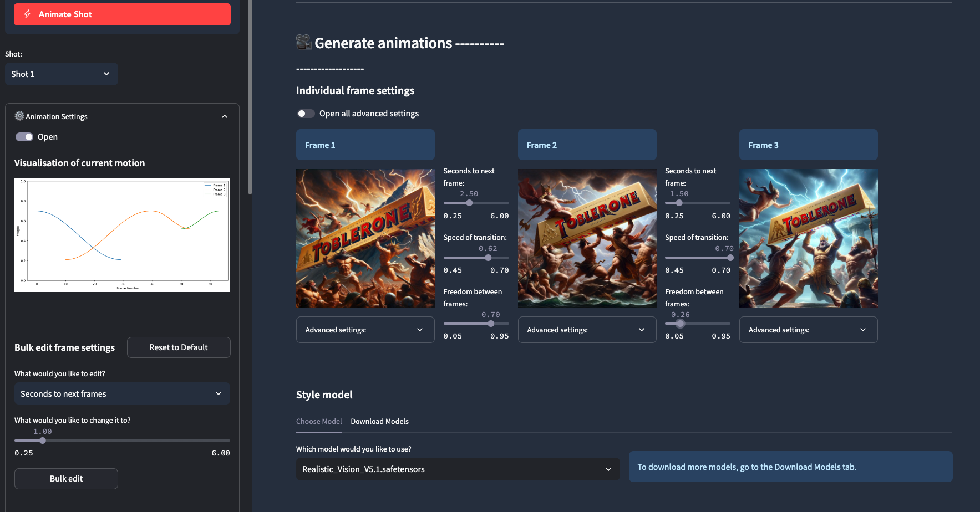This screenshot has height=512, width=980.
Task: Adjust the bulk edit value slider at 1.00
Action: (x=43, y=441)
